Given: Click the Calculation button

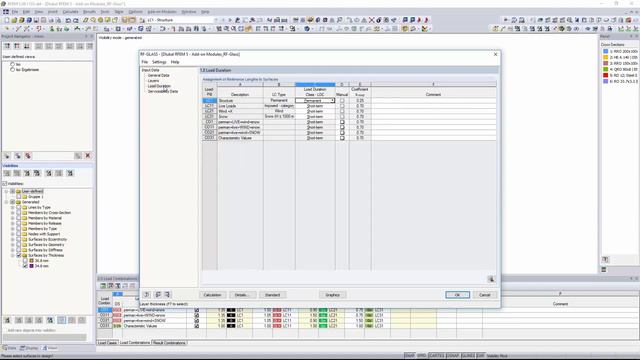Looking at the screenshot, I should point(212,295).
